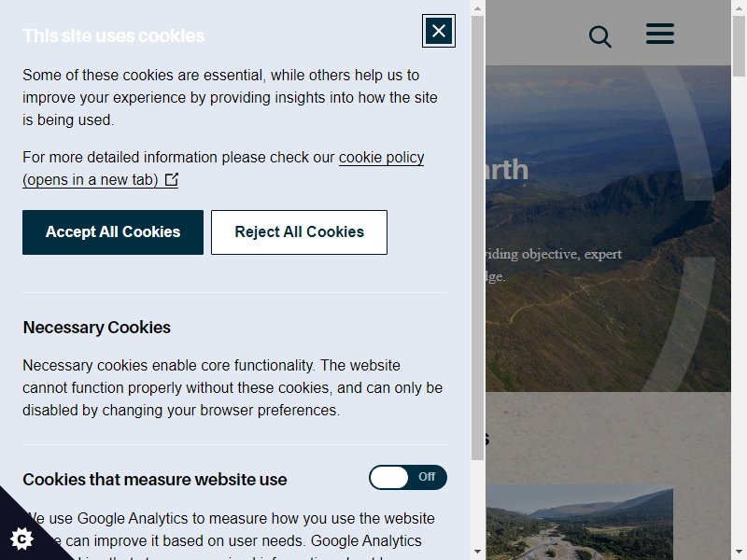The width and height of the screenshot is (747, 560).
Task: Click the mountain hero banner image
Action: [x=609, y=229]
